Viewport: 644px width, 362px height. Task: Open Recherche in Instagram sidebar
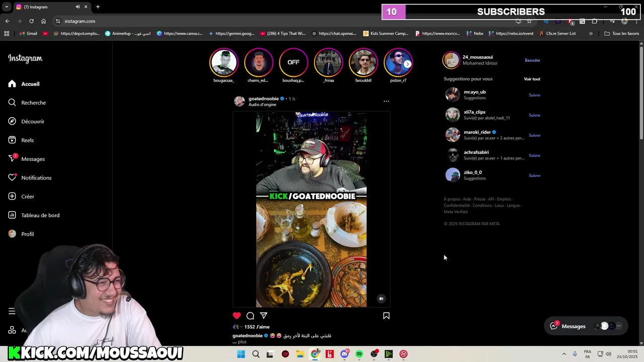pyautogui.click(x=27, y=103)
